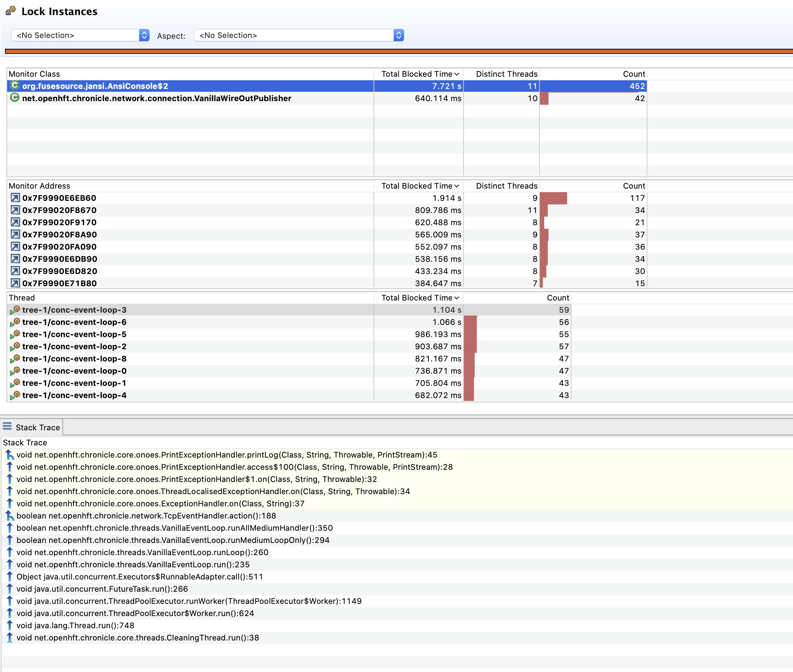Click the hamburger icon on the Stack Trace tab

coord(7,427)
